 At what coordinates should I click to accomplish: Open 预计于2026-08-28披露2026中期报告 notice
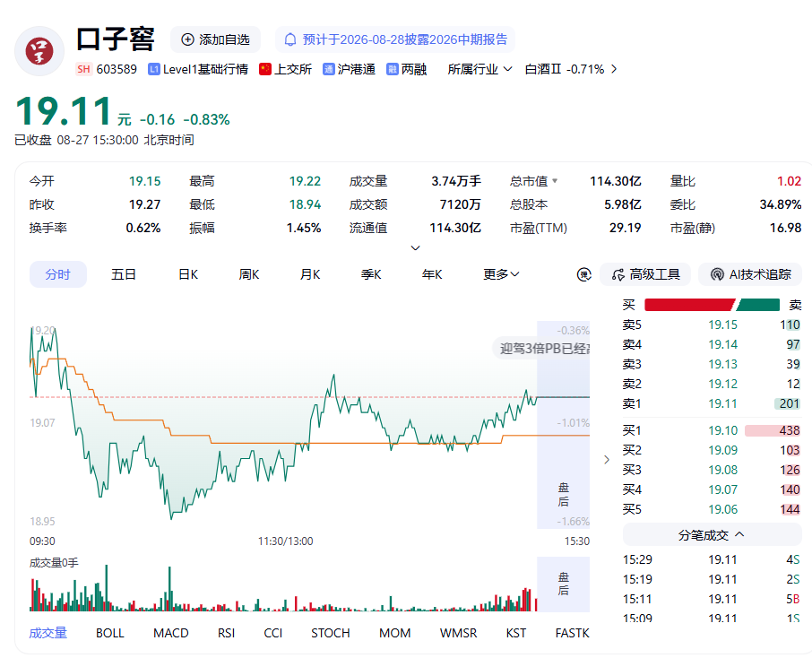coord(395,40)
